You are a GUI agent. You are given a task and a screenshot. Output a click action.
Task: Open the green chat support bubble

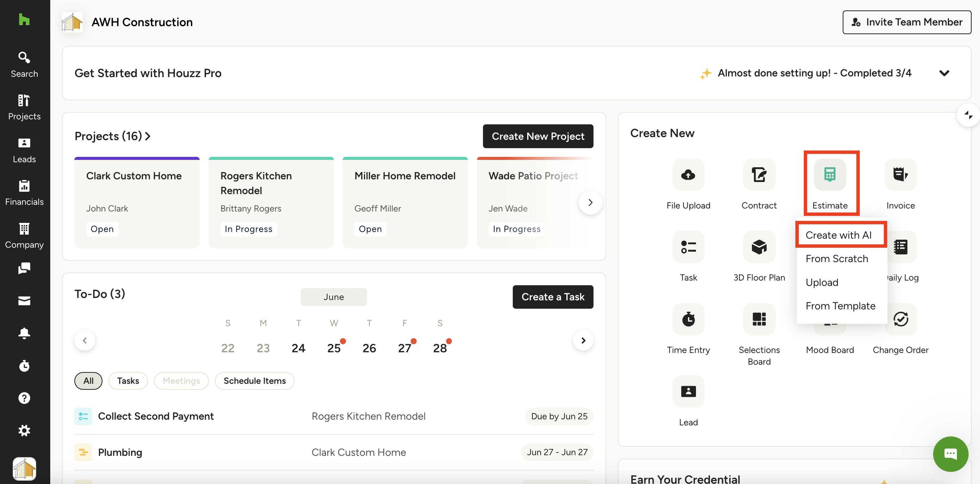pyautogui.click(x=950, y=454)
